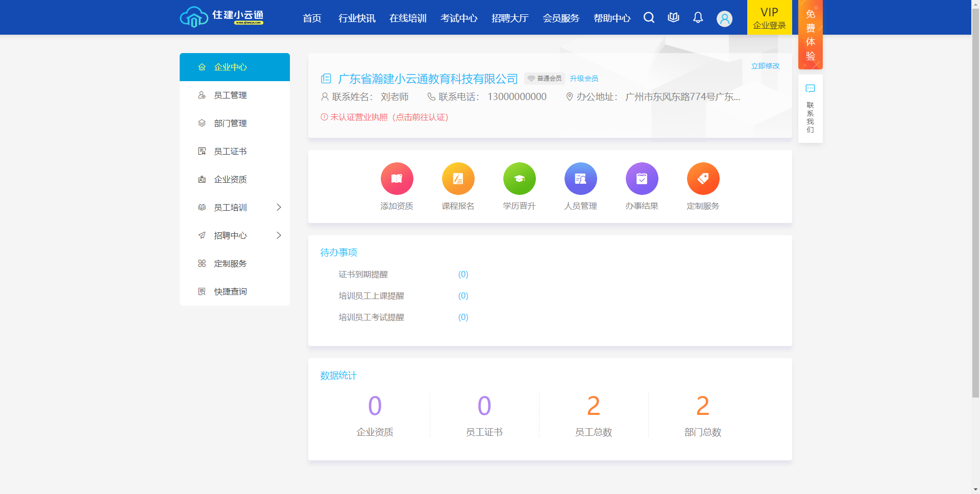Click the 办事结果 purple calendar icon
The width and height of the screenshot is (980, 494).
coord(642,179)
